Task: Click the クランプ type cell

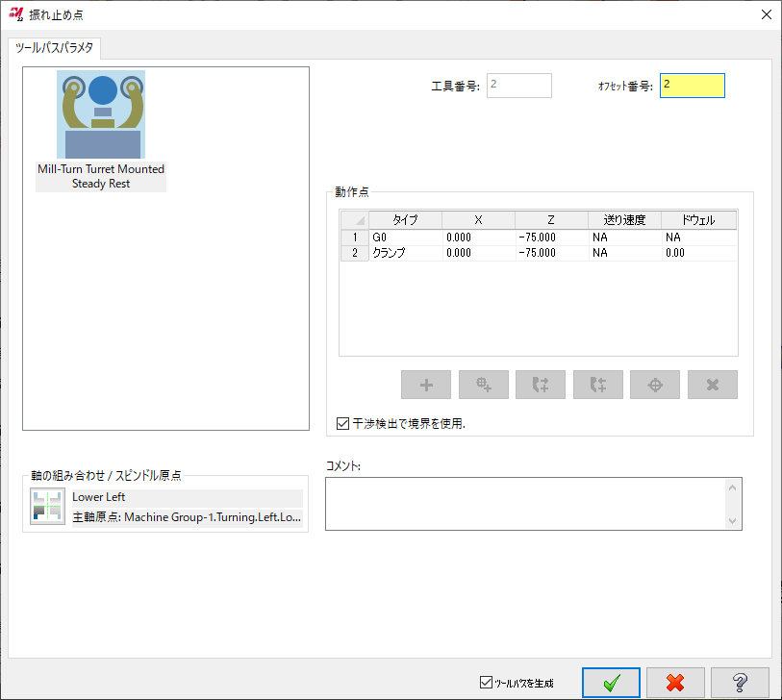Action: [406, 253]
